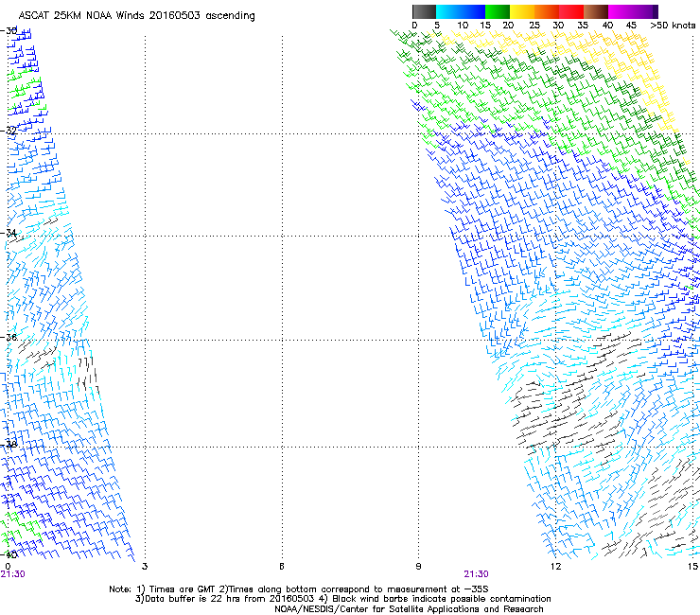Click the '20' label under the color bar

tap(508, 26)
